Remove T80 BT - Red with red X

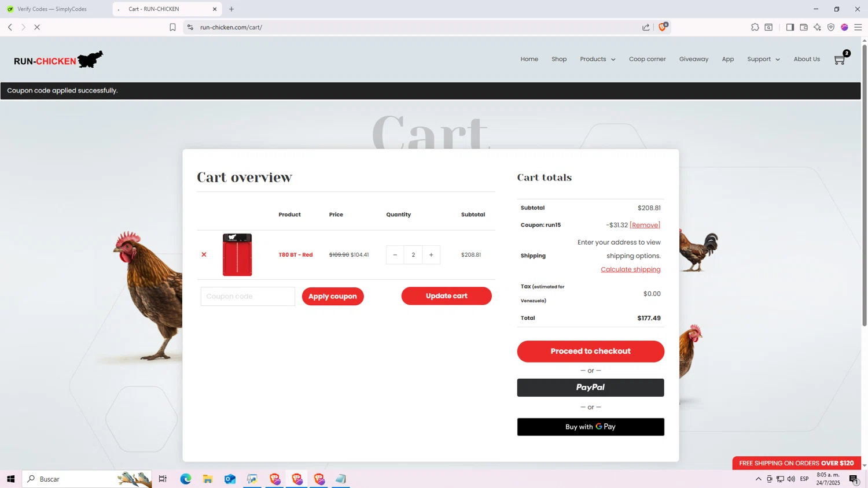coord(204,254)
